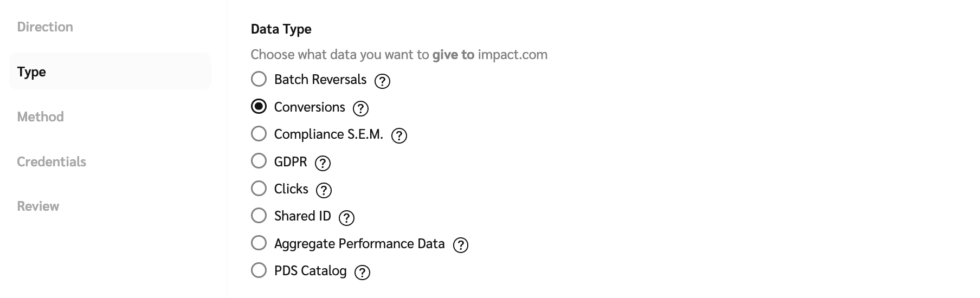Select the Clicks radio button

coord(259,189)
